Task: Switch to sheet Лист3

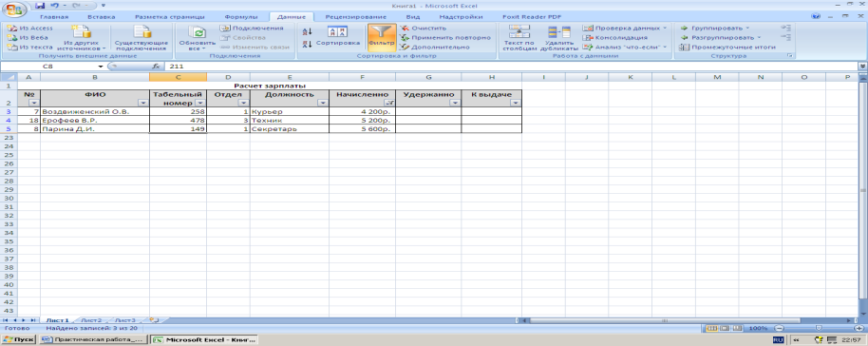Action: tap(125, 320)
